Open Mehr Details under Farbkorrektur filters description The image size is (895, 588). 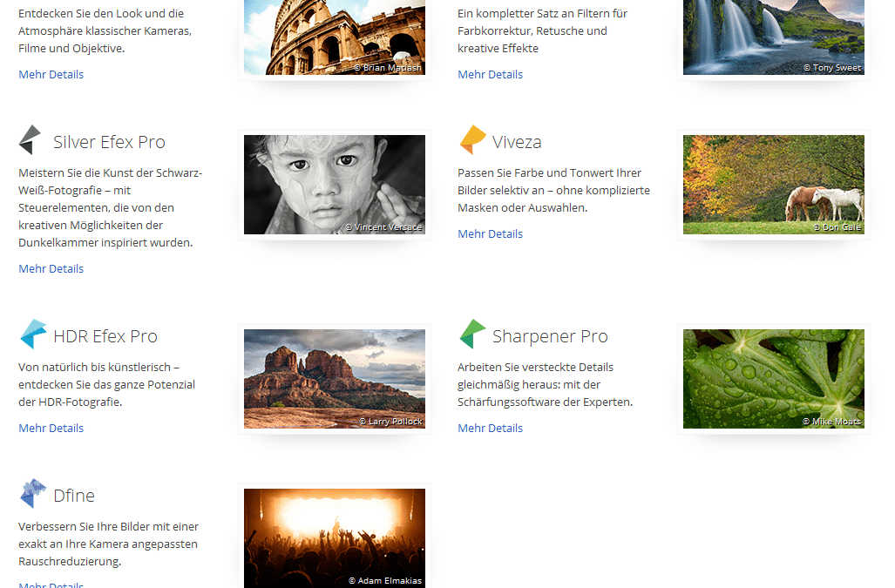pos(490,75)
